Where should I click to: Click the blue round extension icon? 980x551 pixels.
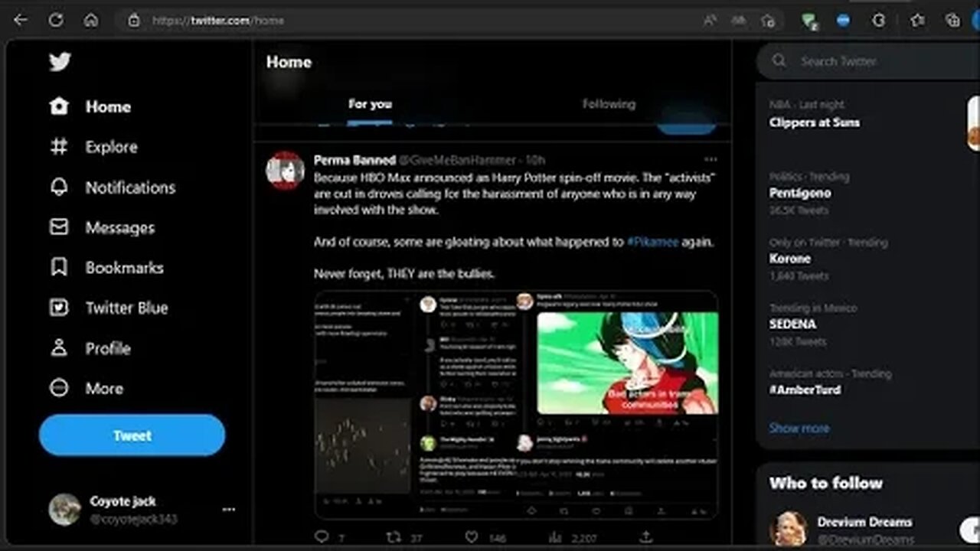[x=843, y=21]
